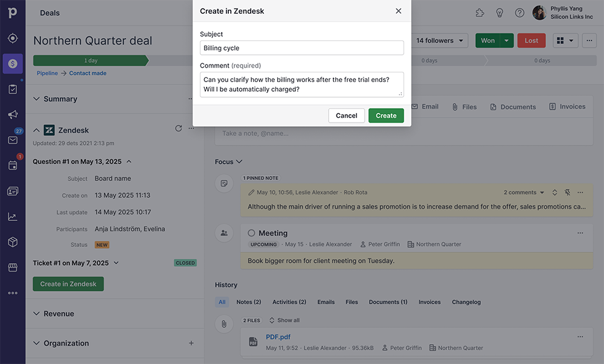Open the Campaigns megaphone icon in sidebar

(x=13, y=114)
